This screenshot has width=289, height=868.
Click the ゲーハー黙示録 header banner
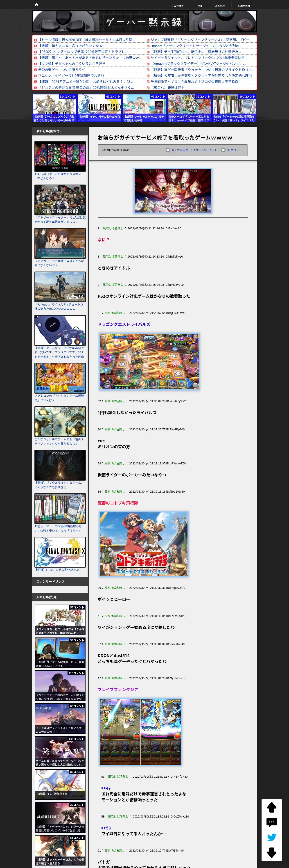click(144, 22)
